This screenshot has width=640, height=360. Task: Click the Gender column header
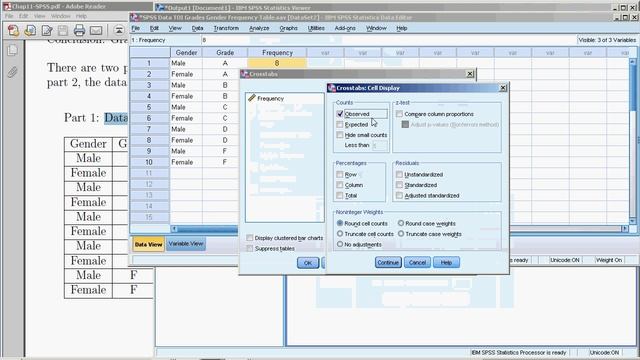click(x=186, y=53)
